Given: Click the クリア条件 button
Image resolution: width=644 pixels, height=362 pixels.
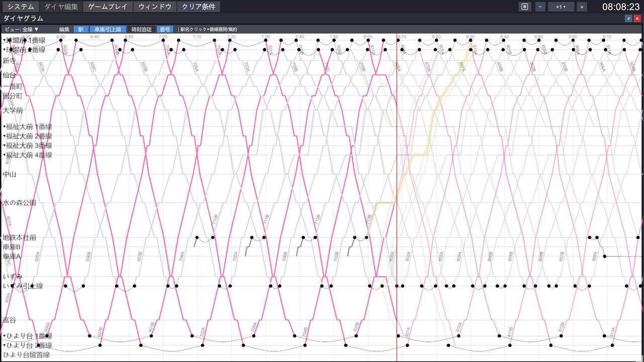Looking at the screenshot, I should point(198,7).
